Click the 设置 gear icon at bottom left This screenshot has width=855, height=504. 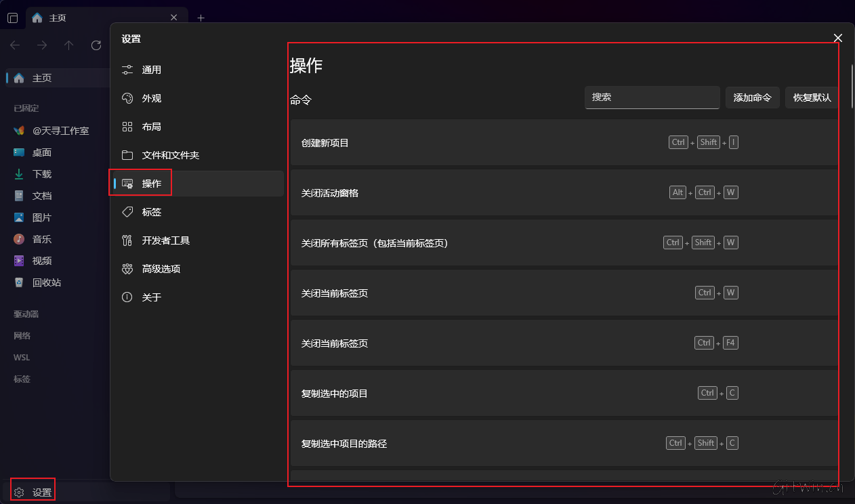[x=20, y=492]
